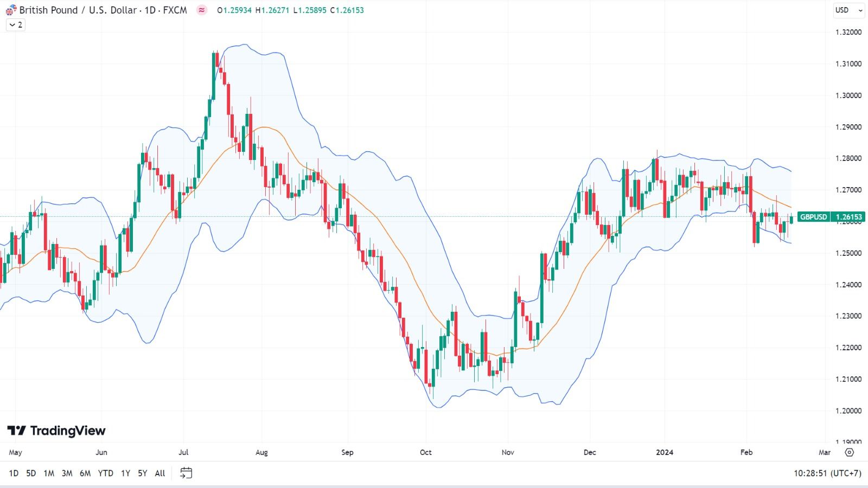Click the close price value C1.26153
The width and height of the screenshot is (868, 488).
[347, 10]
